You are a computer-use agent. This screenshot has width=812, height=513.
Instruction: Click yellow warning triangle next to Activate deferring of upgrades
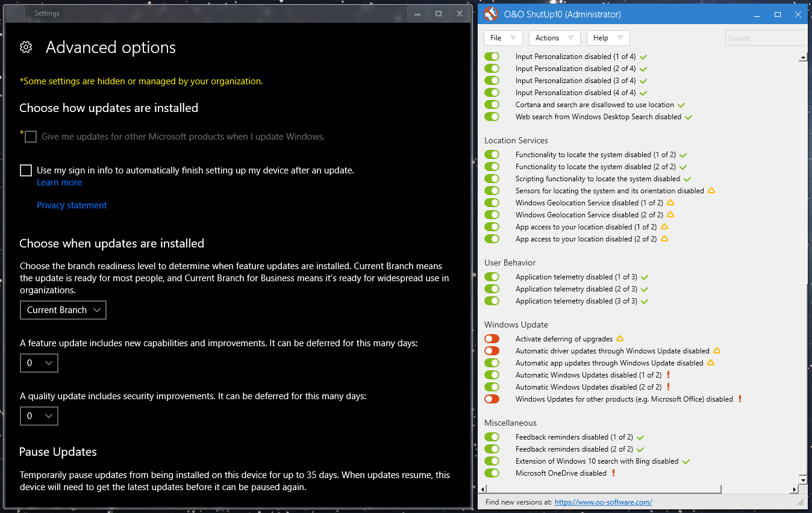tap(620, 339)
